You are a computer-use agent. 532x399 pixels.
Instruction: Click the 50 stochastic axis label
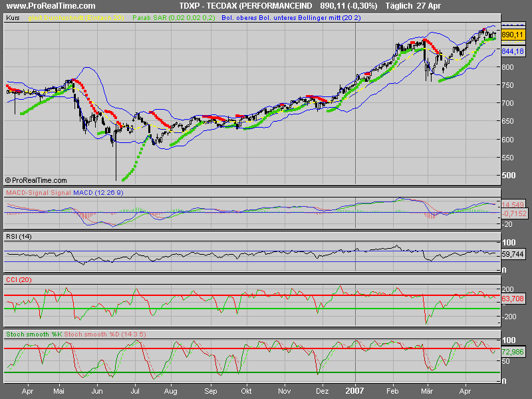click(x=505, y=361)
